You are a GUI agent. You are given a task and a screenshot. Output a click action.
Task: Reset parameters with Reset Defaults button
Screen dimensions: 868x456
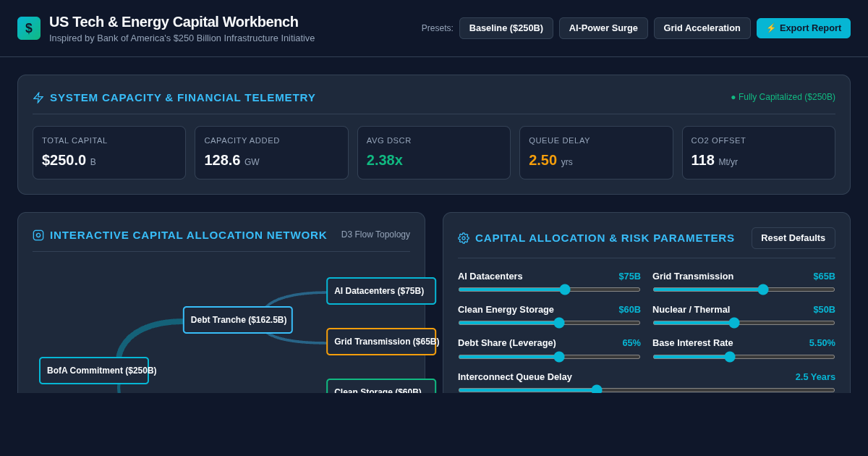[x=793, y=238]
